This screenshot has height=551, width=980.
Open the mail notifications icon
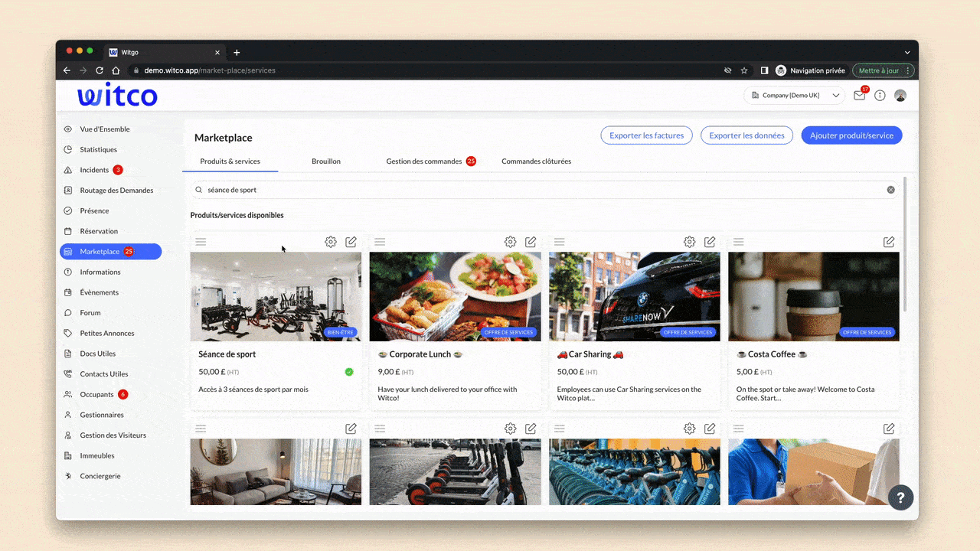pyautogui.click(x=859, y=96)
